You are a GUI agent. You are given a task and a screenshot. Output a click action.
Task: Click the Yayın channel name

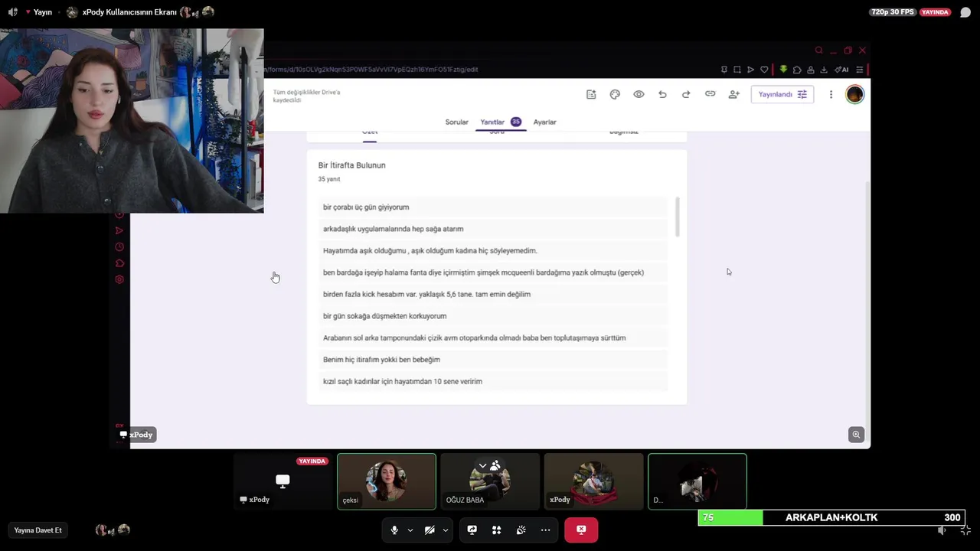click(x=43, y=12)
